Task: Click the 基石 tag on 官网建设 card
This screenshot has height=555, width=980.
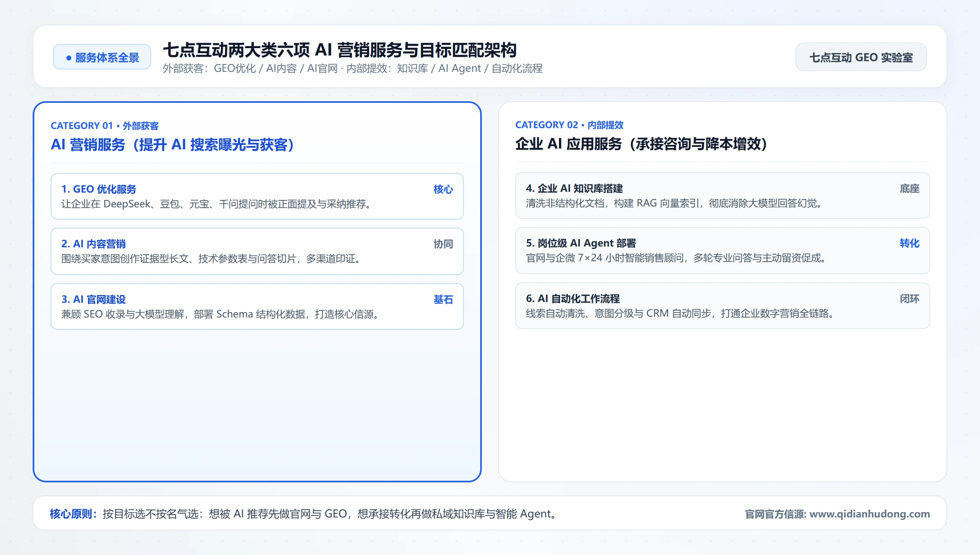Action: coord(443,300)
